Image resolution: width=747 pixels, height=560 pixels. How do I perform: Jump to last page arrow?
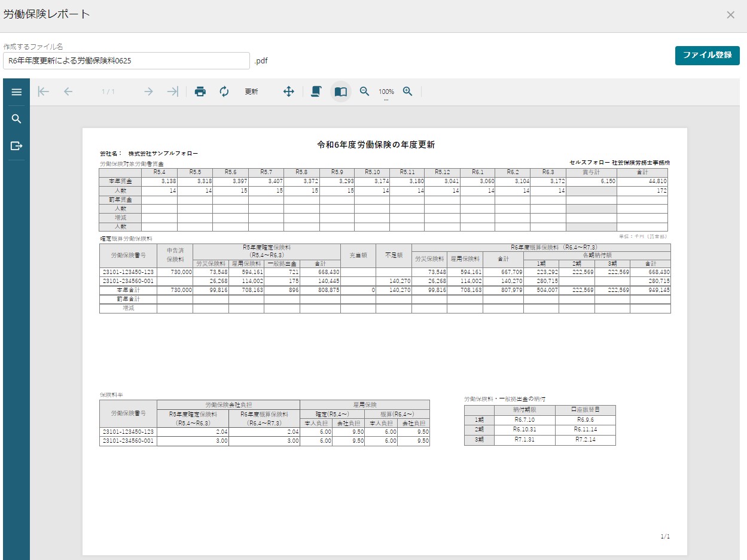173,92
